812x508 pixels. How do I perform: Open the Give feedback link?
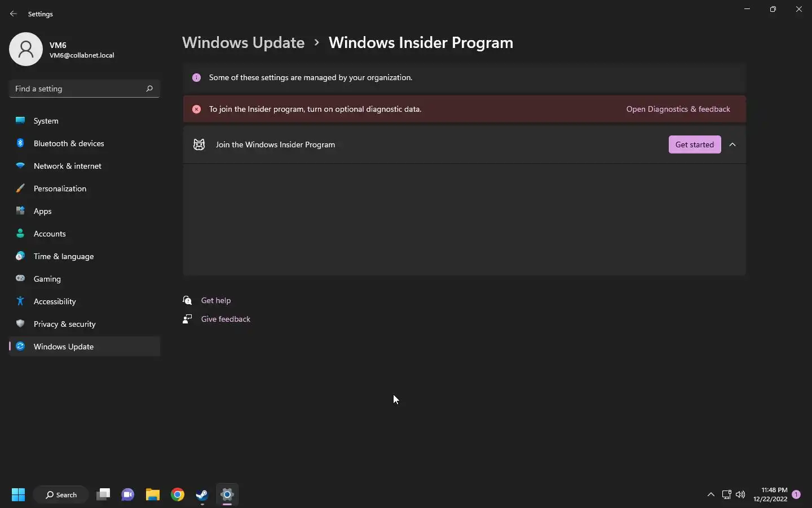[226, 319]
